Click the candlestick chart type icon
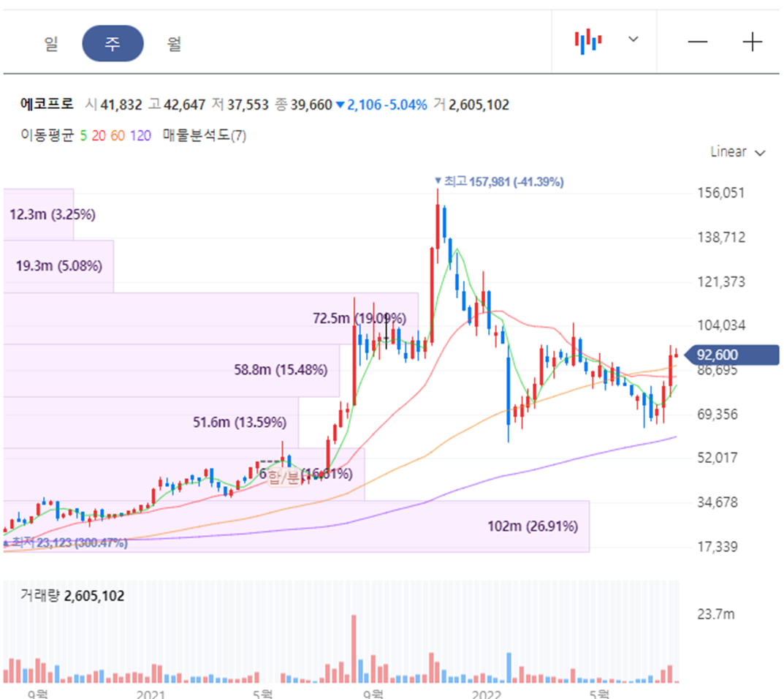 (x=588, y=41)
